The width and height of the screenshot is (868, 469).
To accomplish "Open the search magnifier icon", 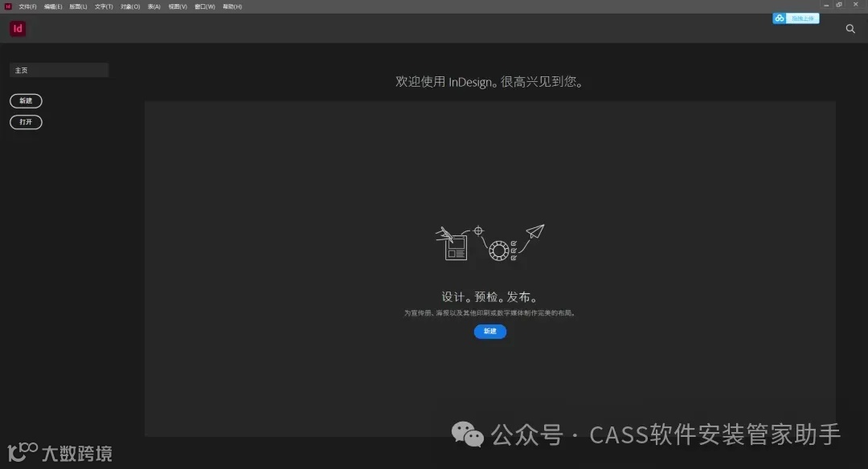I will click(850, 29).
